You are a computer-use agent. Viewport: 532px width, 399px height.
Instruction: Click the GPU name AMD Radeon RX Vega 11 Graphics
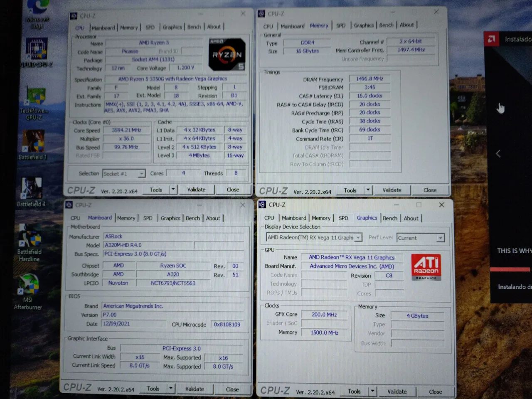(352, 257)
